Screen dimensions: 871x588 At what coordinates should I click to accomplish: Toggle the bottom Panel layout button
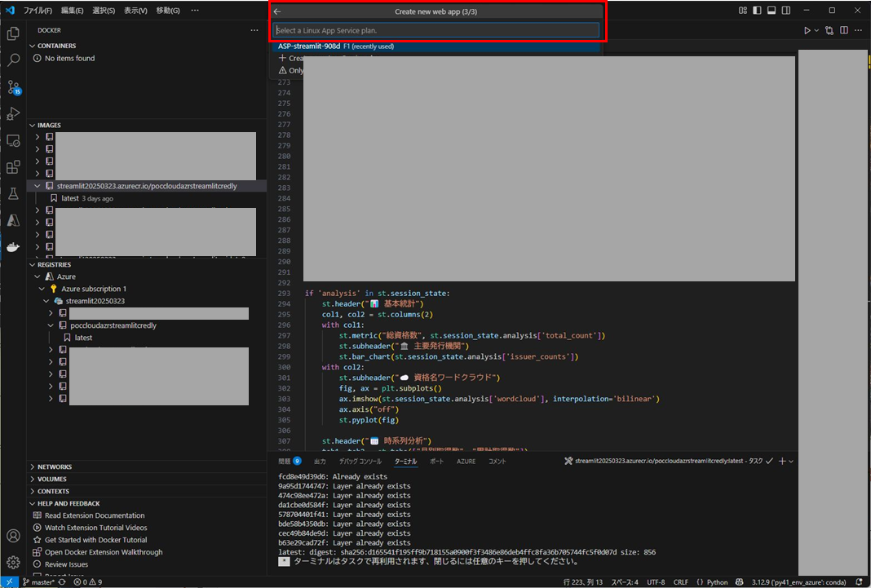point(772,11)
